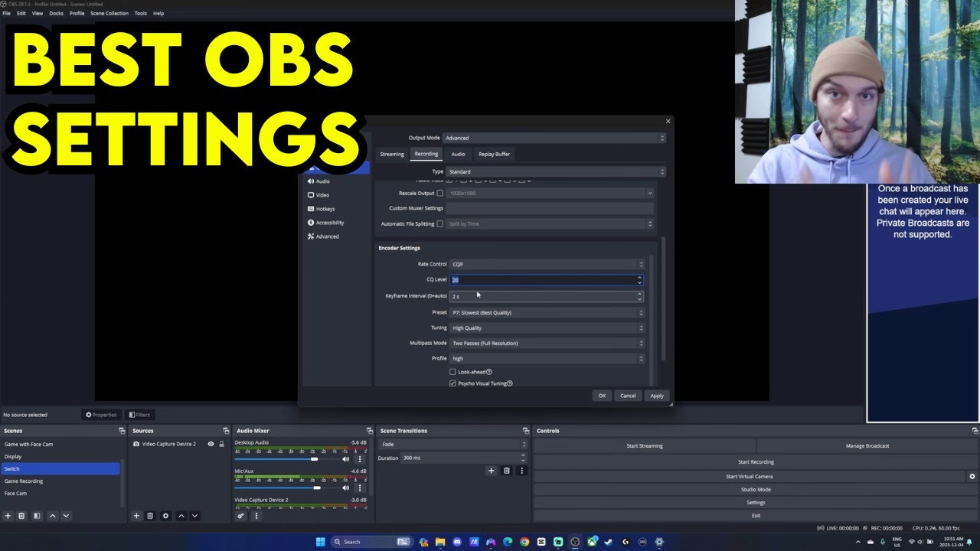Open Windows Start menu
The width and height of the screenshot is (980, 551).
click(x=320, y=542)
